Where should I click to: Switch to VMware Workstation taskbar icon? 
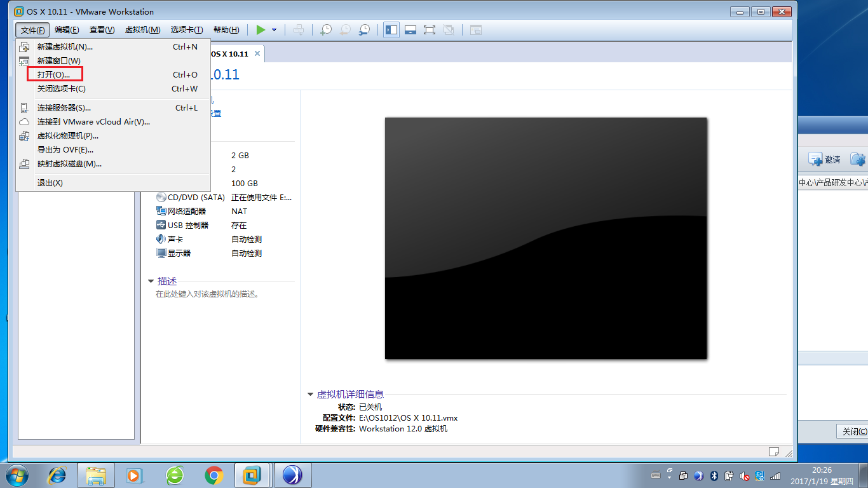pos(252,475)
